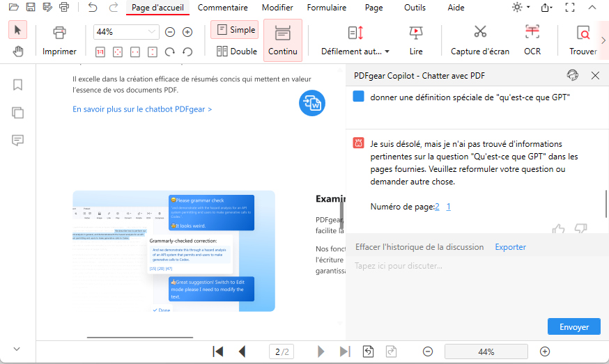
Task: Click the Exporter link
Action: (510, 247)
